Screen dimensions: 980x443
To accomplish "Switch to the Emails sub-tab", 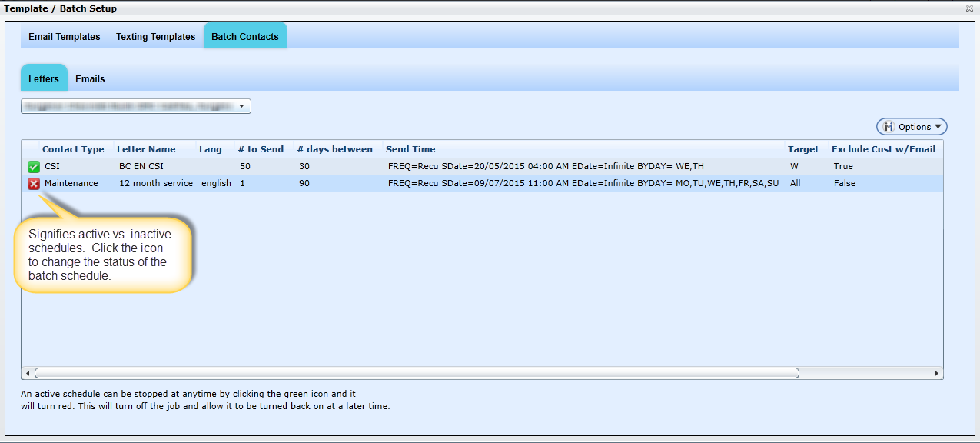I will pyautogui.click(x=90, y=79).
